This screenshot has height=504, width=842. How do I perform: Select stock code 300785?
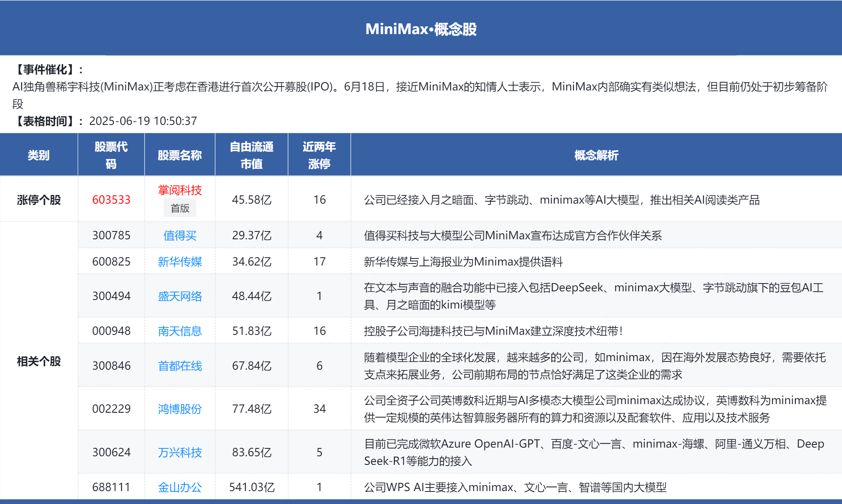pos(111,235)
